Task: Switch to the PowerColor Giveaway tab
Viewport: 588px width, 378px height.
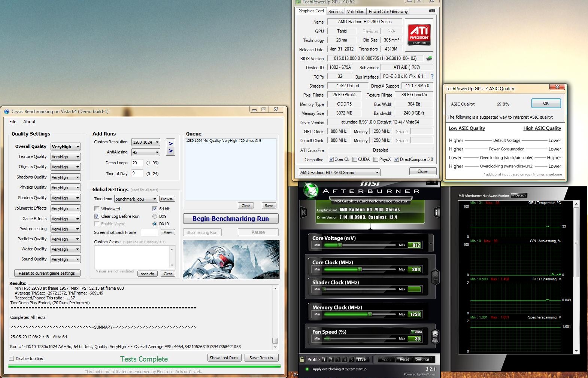Action: [x=388, y=12]
